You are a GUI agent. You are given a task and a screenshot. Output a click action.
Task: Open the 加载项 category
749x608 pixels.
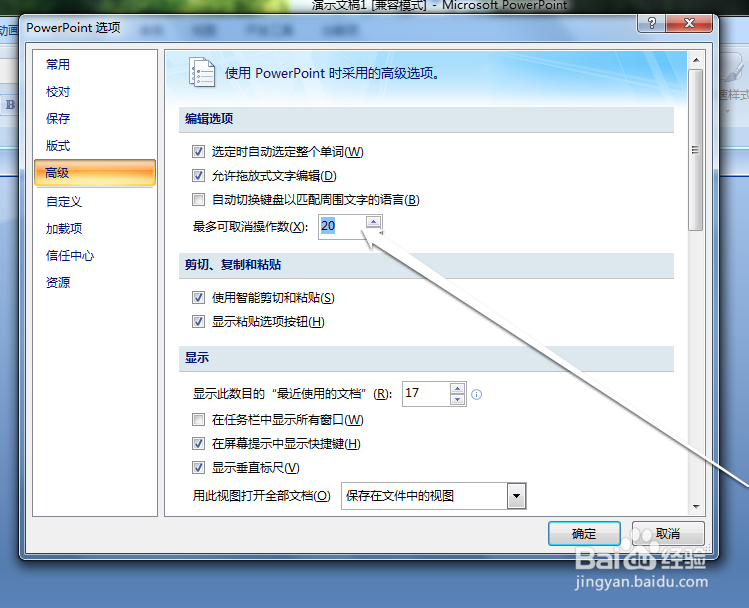(64, 228)
